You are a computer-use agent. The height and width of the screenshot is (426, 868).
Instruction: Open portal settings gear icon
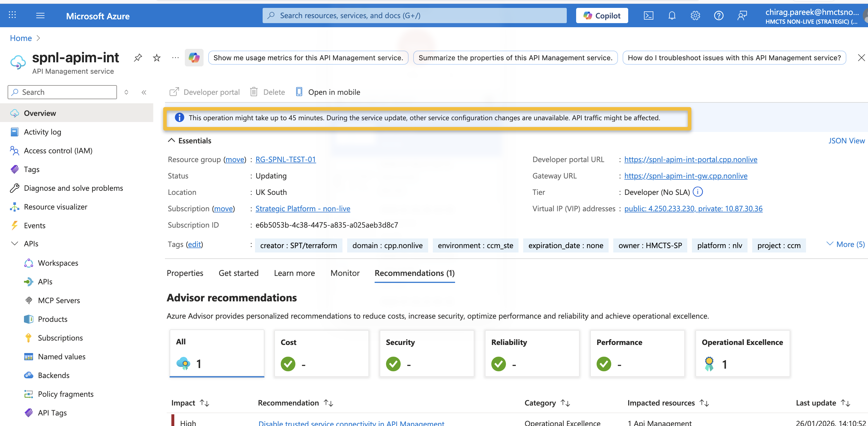tap(695, 16)
